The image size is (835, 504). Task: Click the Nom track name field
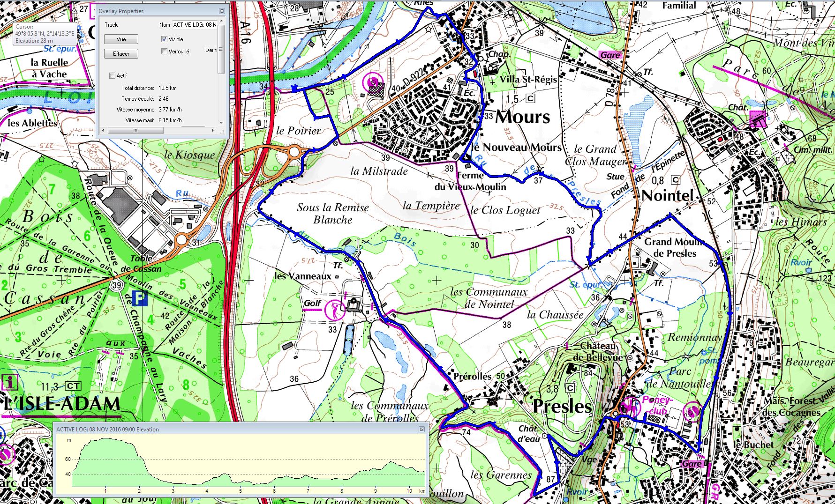point(195,25)
